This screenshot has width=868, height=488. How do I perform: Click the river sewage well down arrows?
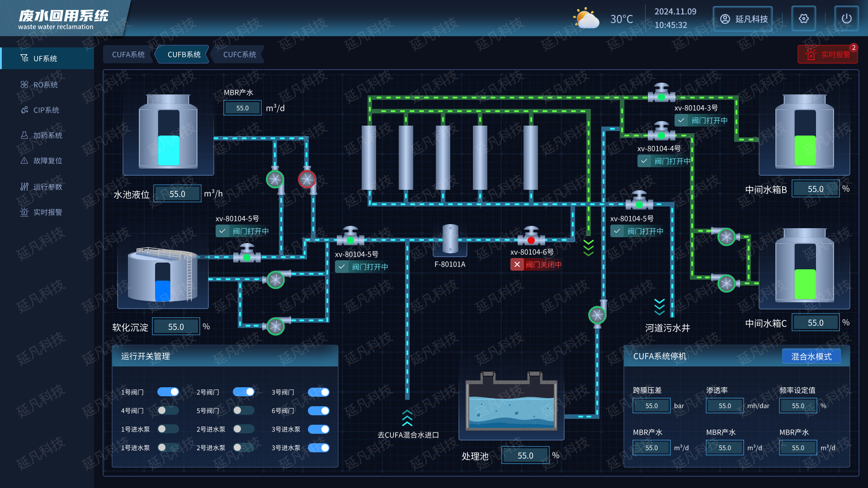660,307
